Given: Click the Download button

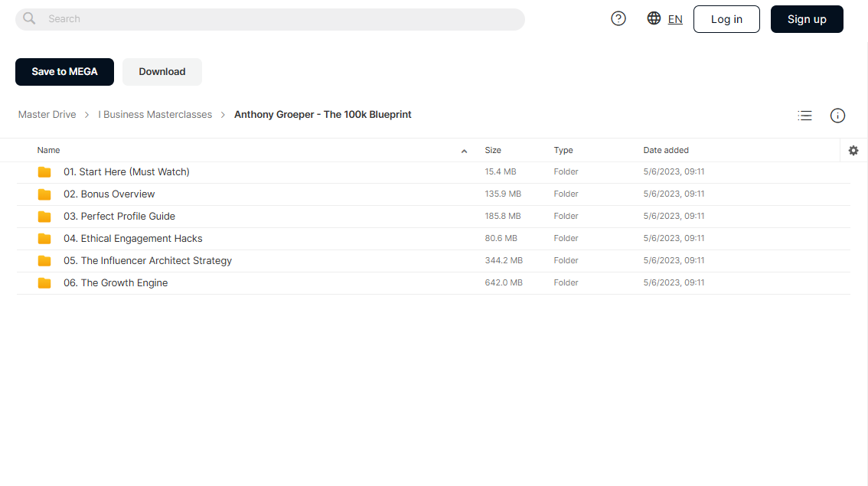Looking at the screenshot, I should (x=162, y=72).
